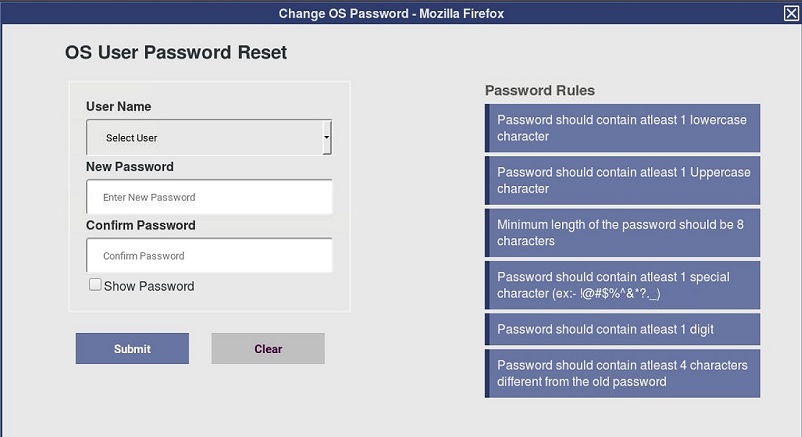Click the OS User Password Reset heading

click(176, 53)
